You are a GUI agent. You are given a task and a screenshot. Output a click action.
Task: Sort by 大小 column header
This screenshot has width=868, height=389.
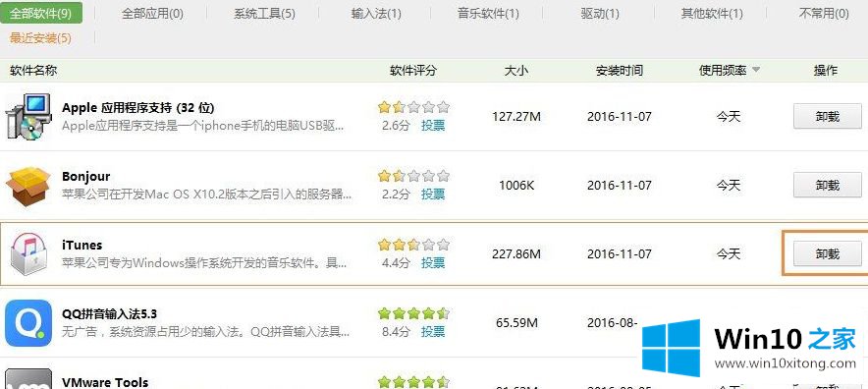click(x=515, y=71)
